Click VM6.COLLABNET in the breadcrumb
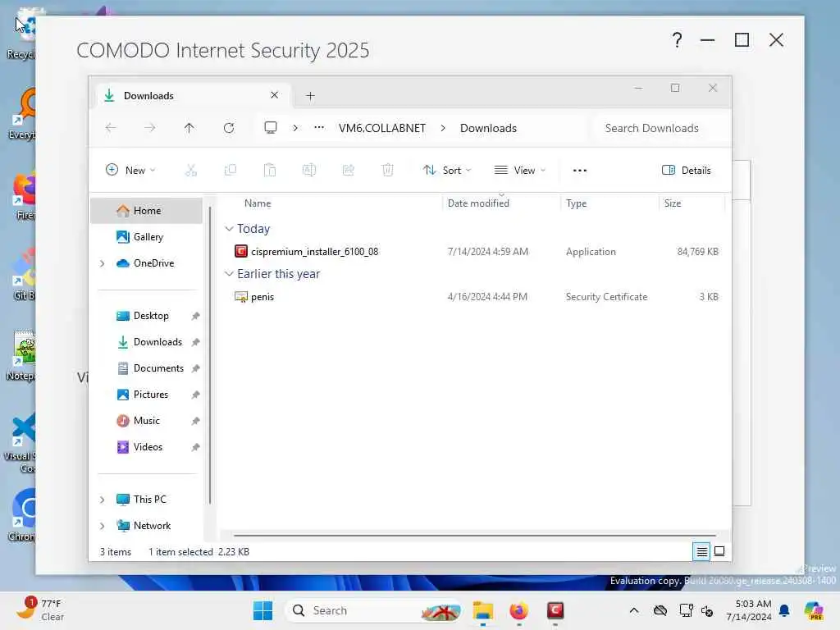Screen dimensions: 840x630 382,128
